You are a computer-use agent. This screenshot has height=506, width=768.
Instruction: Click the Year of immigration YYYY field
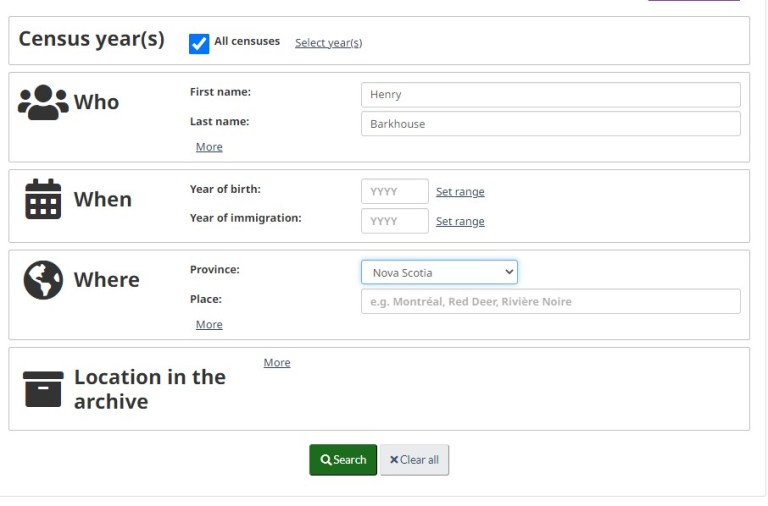click(395, 221)
